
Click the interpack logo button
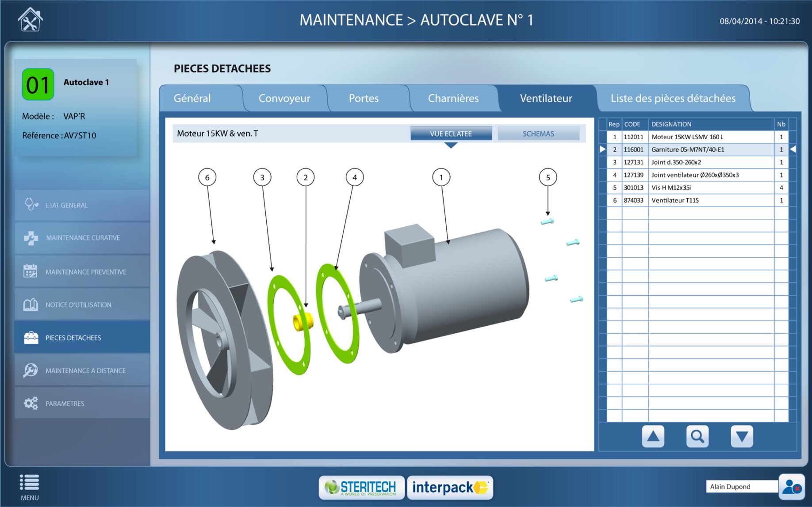pos(449,487)
